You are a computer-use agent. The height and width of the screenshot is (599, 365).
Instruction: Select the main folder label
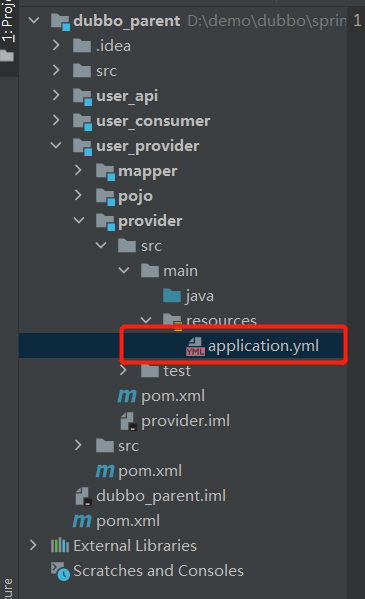[180, 271]
